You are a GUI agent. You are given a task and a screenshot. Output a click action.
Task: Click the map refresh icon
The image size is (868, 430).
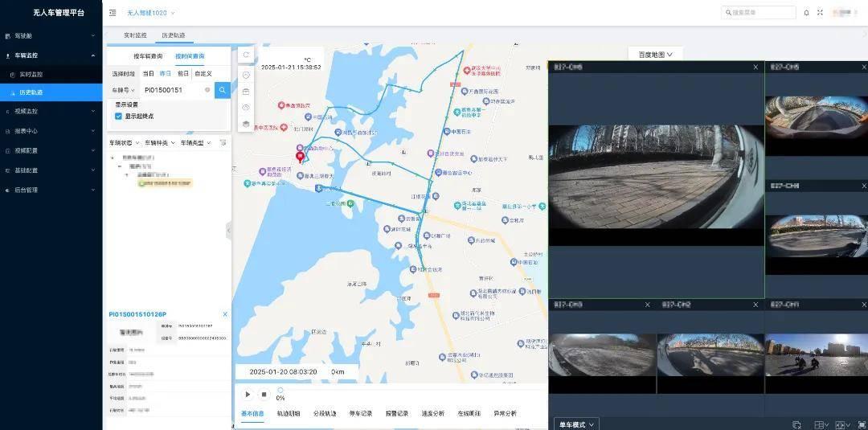246,55
